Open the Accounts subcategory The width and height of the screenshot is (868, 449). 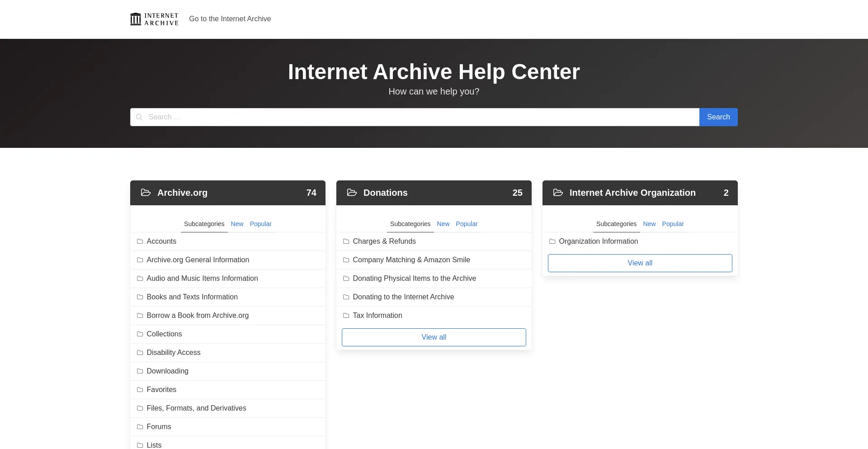(161, 241)
